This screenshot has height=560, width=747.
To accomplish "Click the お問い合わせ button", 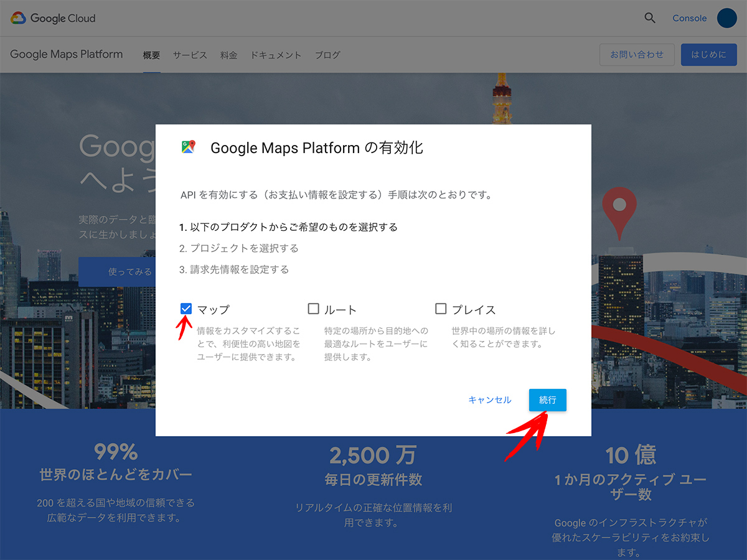I will (636, 54).
